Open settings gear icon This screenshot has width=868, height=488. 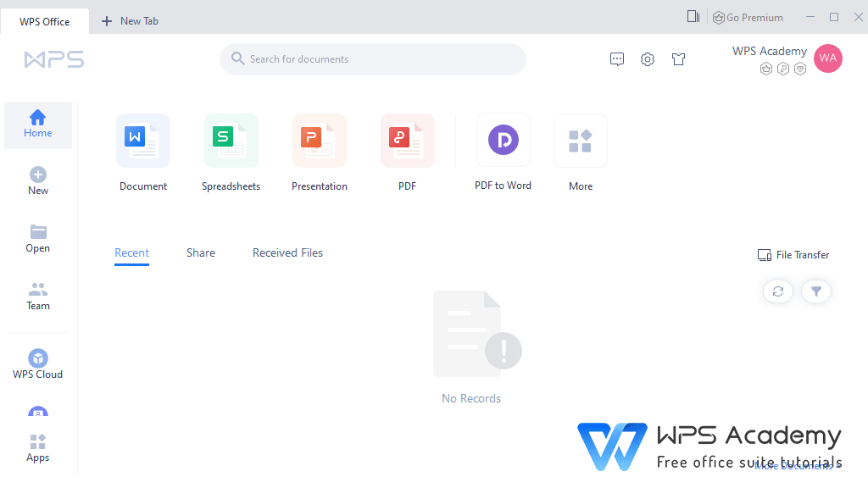point(648,59)
